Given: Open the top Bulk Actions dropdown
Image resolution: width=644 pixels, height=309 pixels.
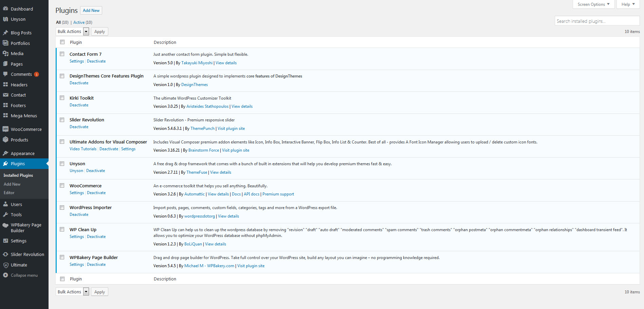Looking at the screenshot, I should coord(72,32).
